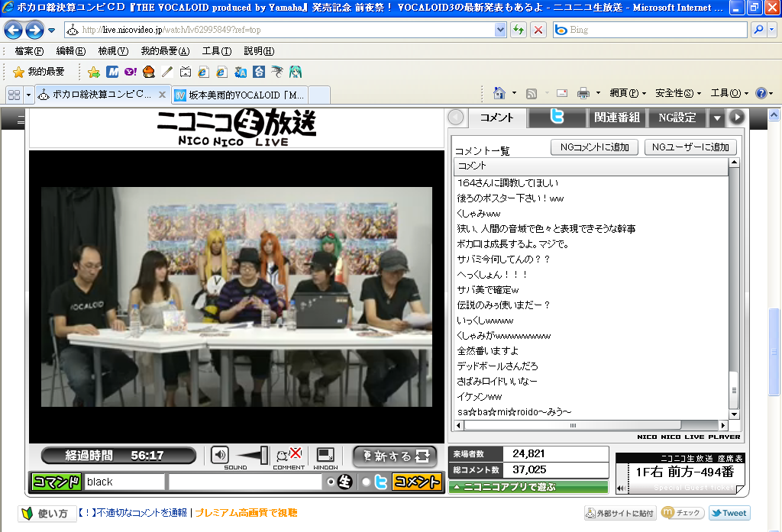This screenshot has width=782, height=532.
Task: Go back with the browser Back arrow
Action: tap(13, 30)
